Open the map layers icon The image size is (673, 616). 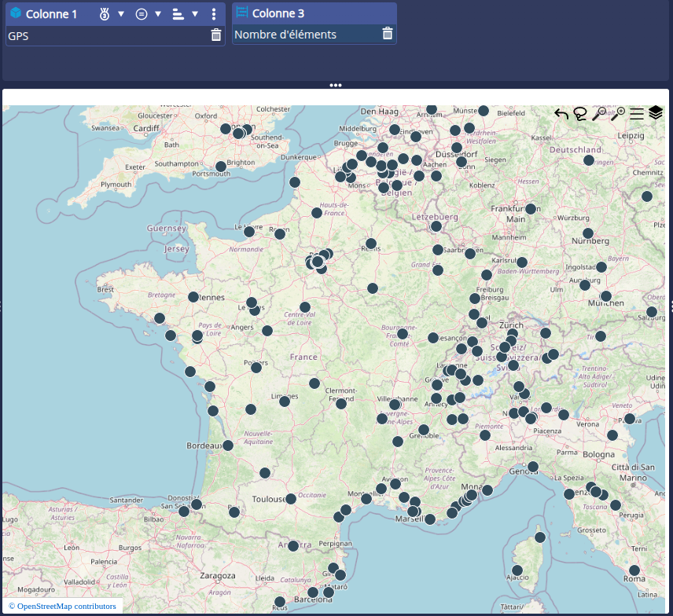tap(656, 113)
